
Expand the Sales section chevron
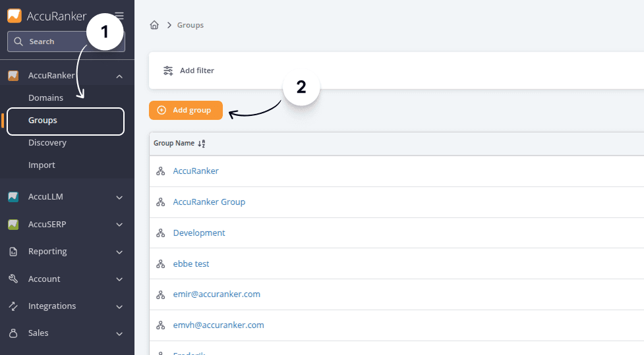119,334
